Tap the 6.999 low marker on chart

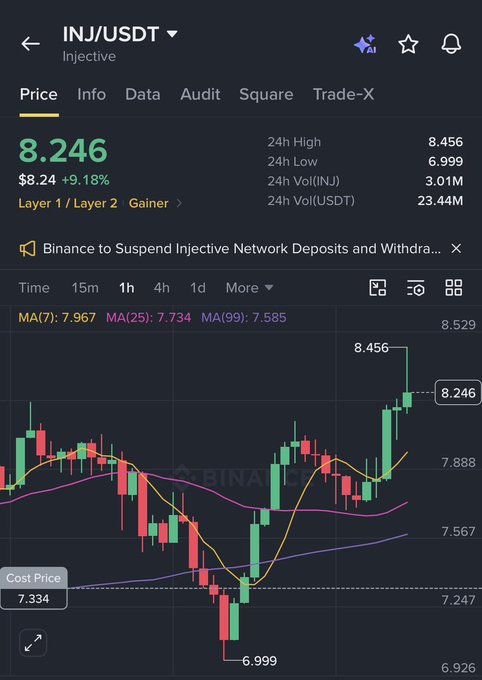[259, 661]
